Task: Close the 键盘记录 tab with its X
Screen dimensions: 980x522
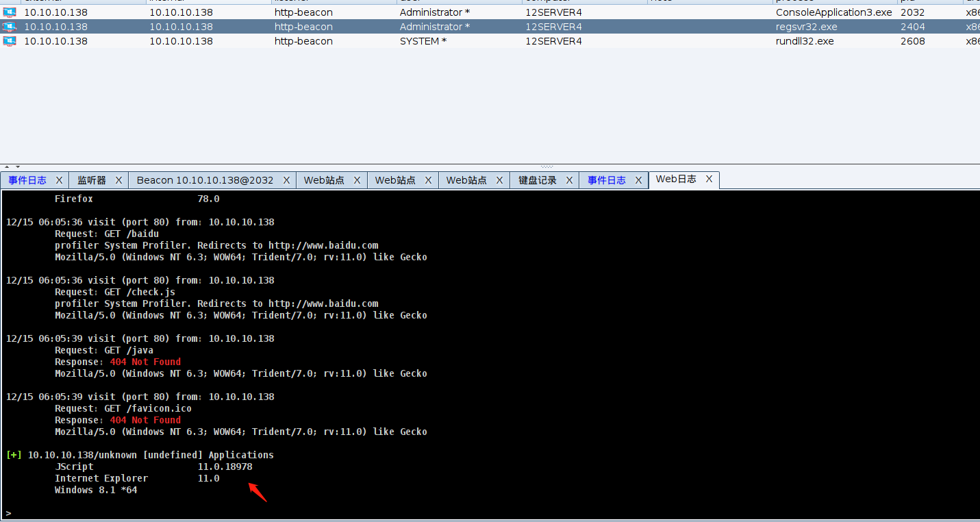Action: pyautogui.click(x=569, y=180)
